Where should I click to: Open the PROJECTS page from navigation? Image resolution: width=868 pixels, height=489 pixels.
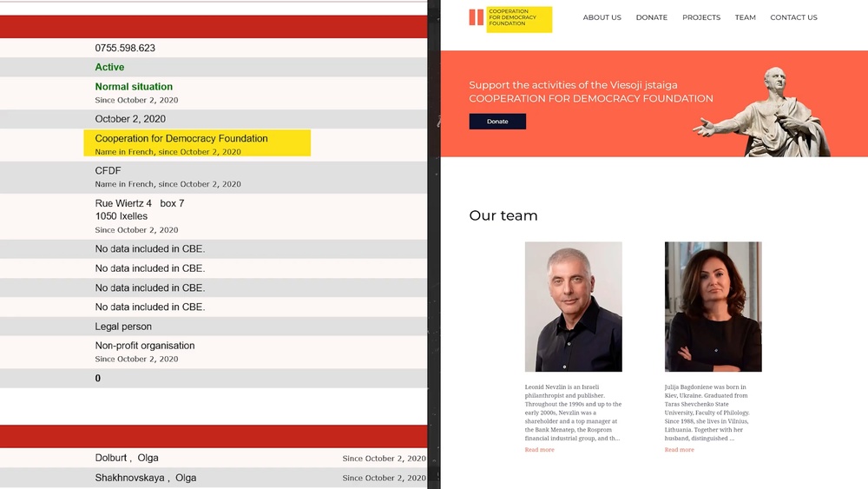(x=701, y=17)
